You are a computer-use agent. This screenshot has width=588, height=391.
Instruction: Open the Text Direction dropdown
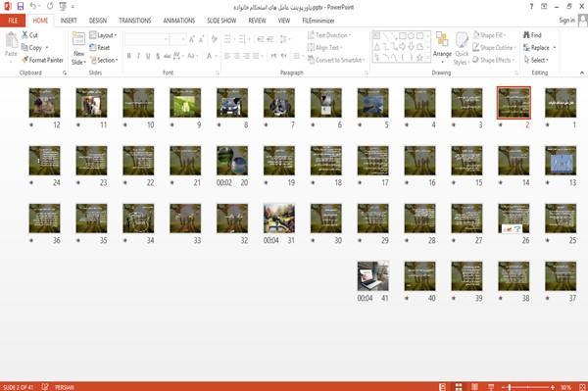pos(329,35)
